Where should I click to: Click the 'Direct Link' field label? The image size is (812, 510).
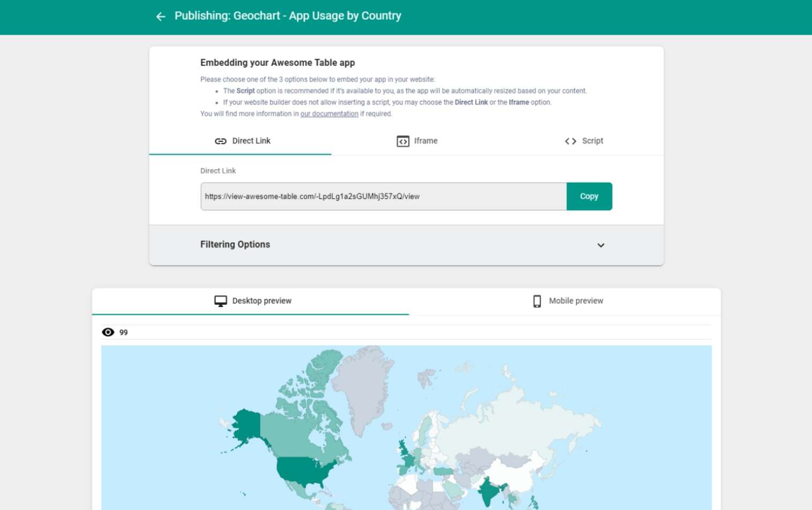[x=218, y=171]
